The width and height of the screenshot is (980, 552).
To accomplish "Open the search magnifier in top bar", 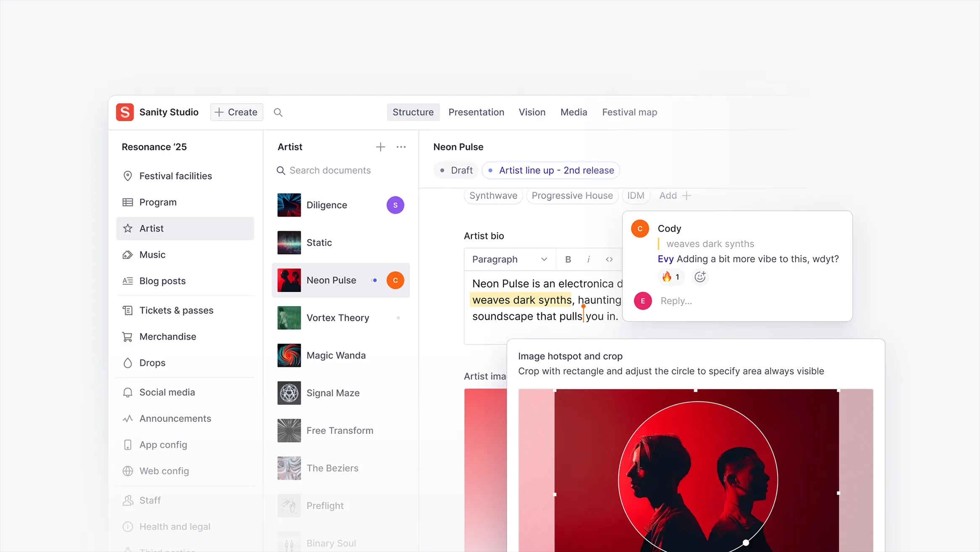I will [x=278, y=112].
